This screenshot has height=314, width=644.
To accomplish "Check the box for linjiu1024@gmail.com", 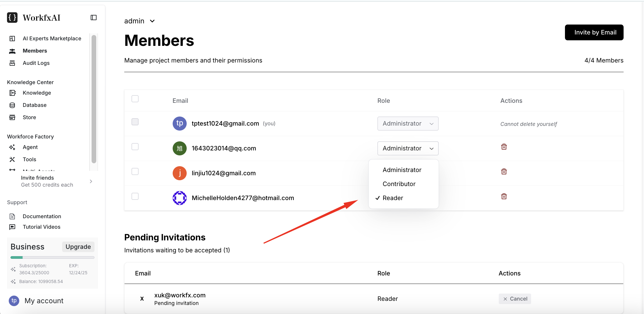I will click(x=135, y=171).
